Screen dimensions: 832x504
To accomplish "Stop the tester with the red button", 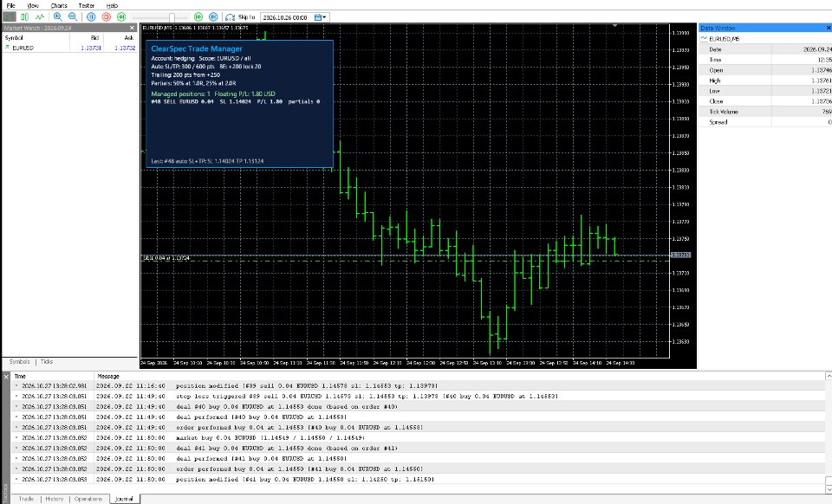I will pos(106,17).
